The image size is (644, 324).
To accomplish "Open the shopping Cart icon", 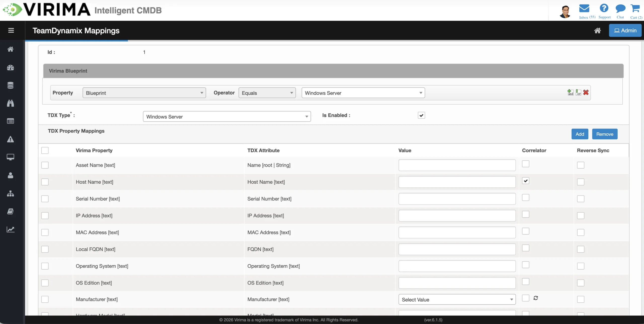I will click(635, 9).
